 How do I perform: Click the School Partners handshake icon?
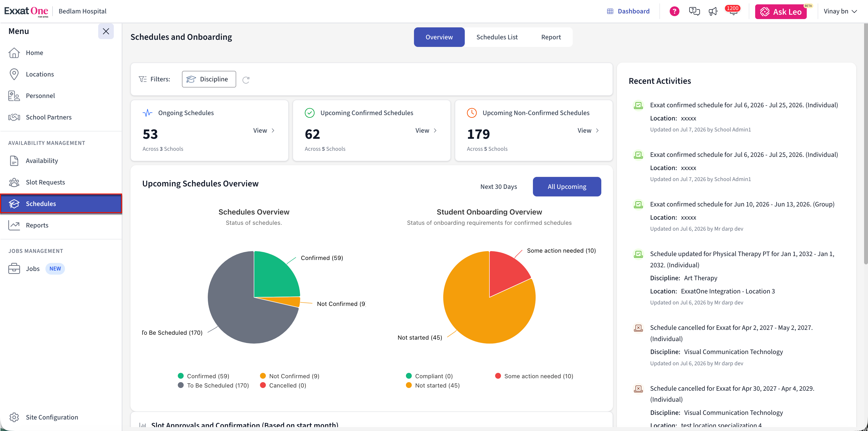[14, 117]
